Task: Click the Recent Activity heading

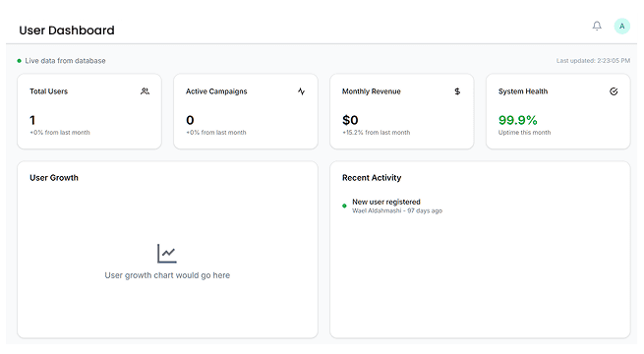Action: pos(372,178)
